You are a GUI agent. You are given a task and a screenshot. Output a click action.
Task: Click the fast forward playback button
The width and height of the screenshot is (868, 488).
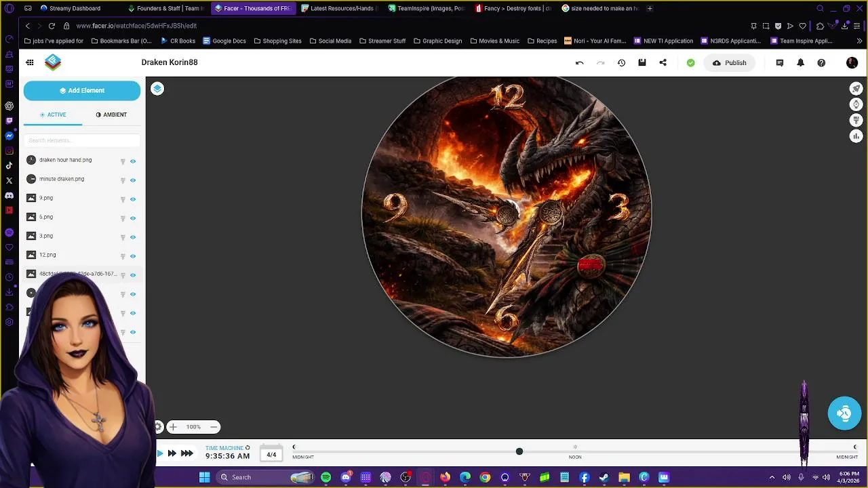[x=172, y=453]
